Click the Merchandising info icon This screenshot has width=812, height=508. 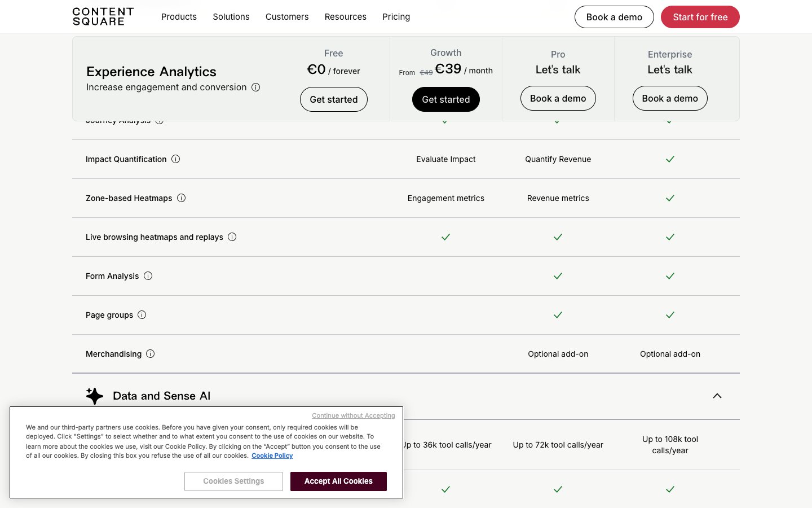pos(151,354)
